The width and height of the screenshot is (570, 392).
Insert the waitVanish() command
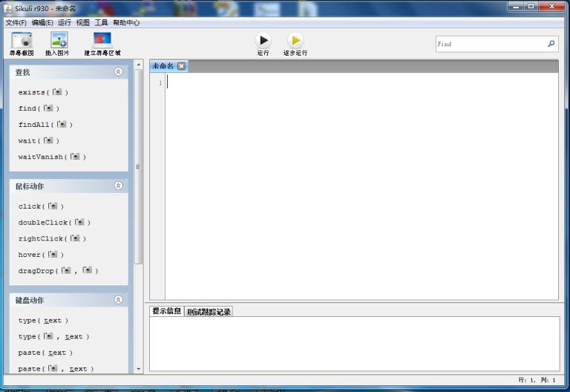pyautogui.click(x=52, y=157)
